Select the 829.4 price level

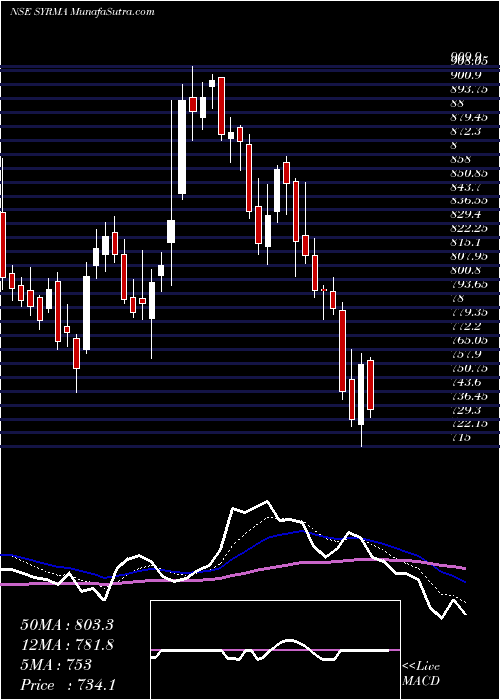(x=468, y=215)
